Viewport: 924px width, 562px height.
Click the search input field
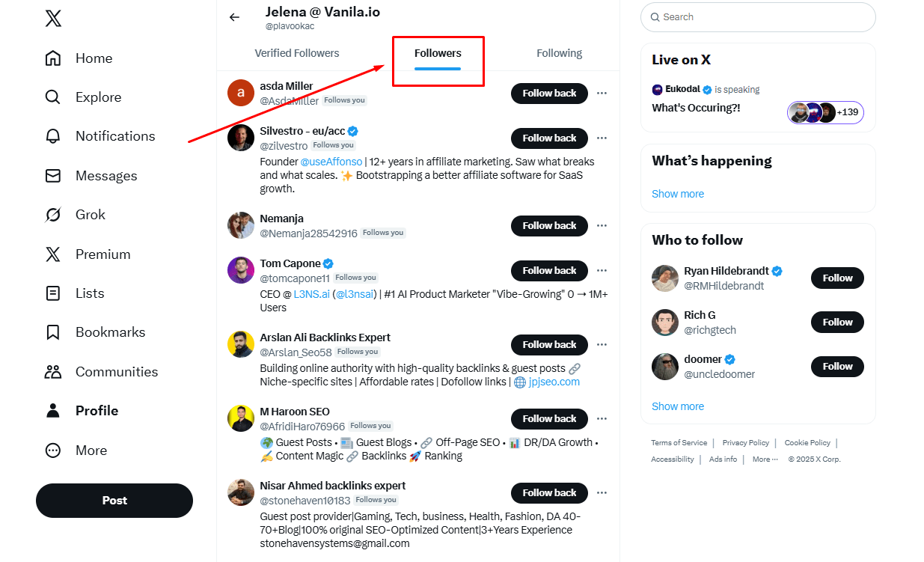(x=757, y=16)
